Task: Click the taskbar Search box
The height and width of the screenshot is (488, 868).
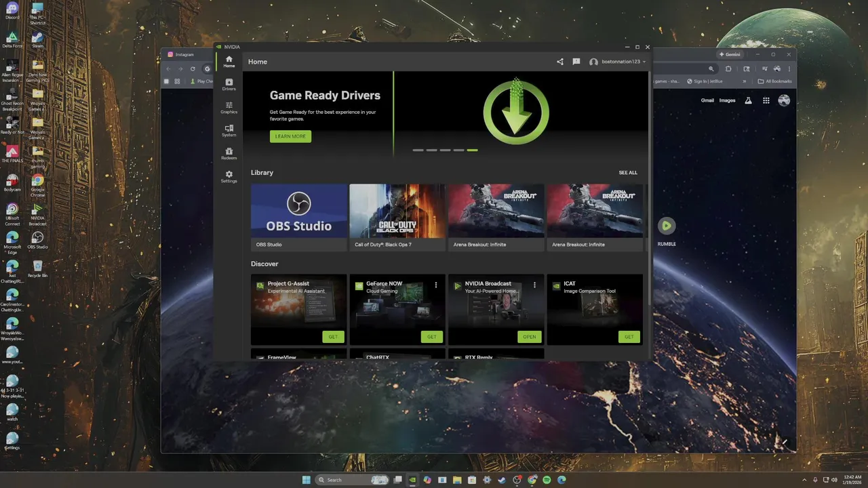Action: [353, 480]
